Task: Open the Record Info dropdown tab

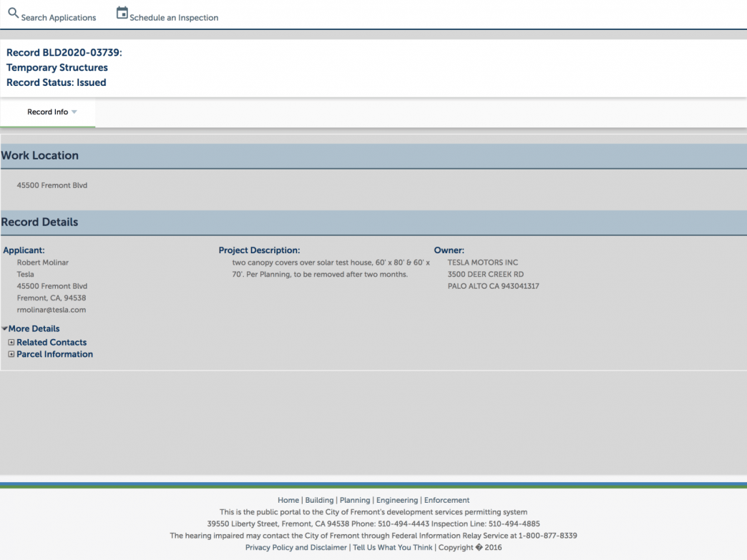Action: pos(48,112)
